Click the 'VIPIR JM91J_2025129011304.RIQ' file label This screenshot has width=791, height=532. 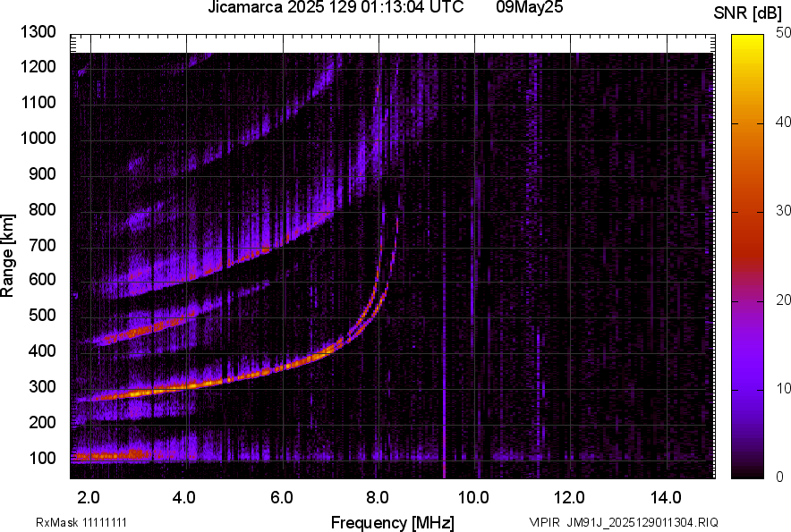[624, 522]
